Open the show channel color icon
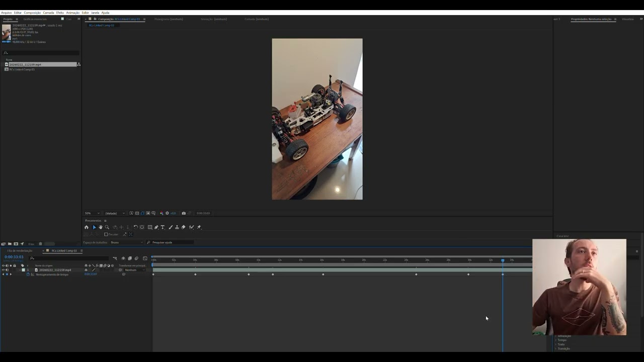 point(162,213)
